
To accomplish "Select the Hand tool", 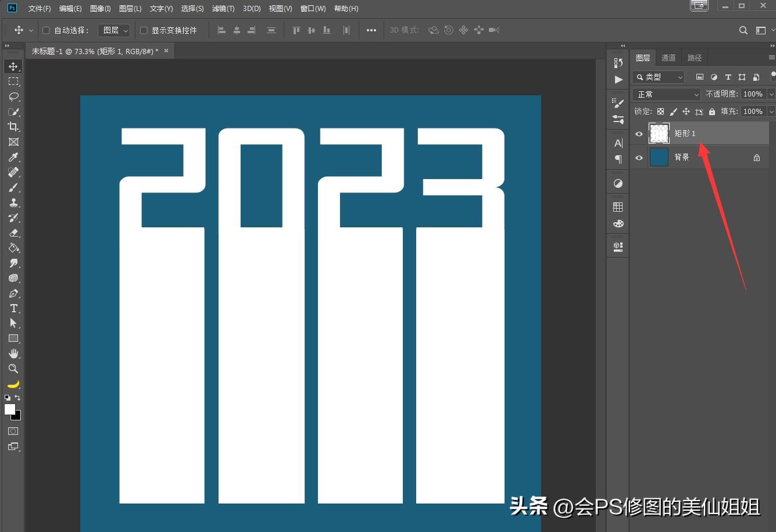I will coord(13,354).
